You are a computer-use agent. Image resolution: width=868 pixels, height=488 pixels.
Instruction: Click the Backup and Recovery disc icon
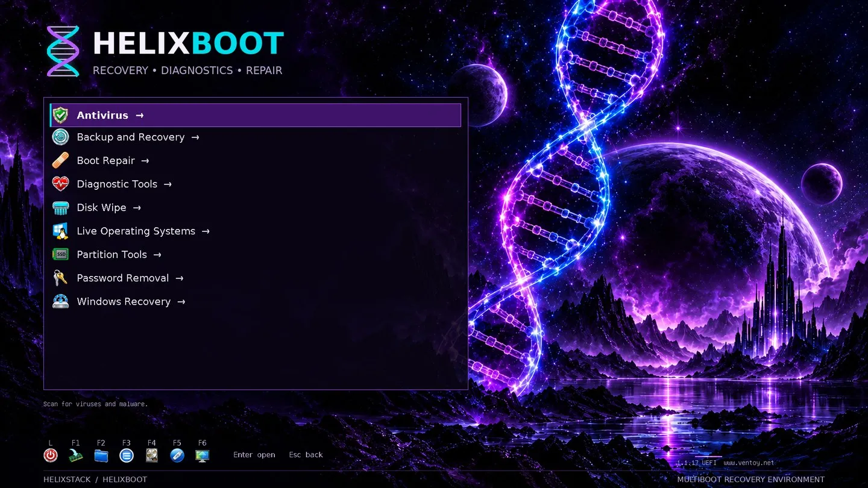pyautogui.click(x=60, y=137)
